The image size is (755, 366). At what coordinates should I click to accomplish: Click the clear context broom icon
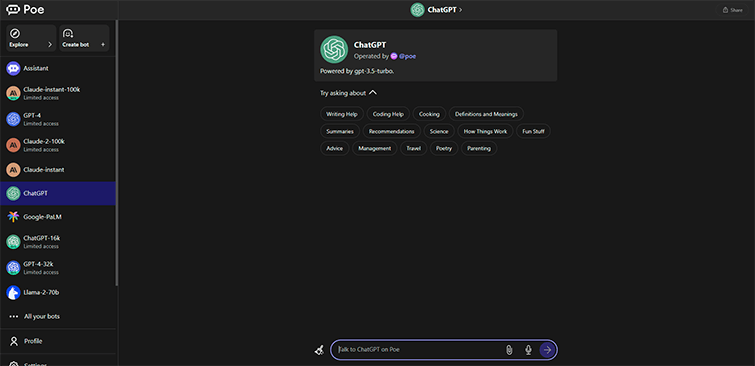[x=319, y=350]
